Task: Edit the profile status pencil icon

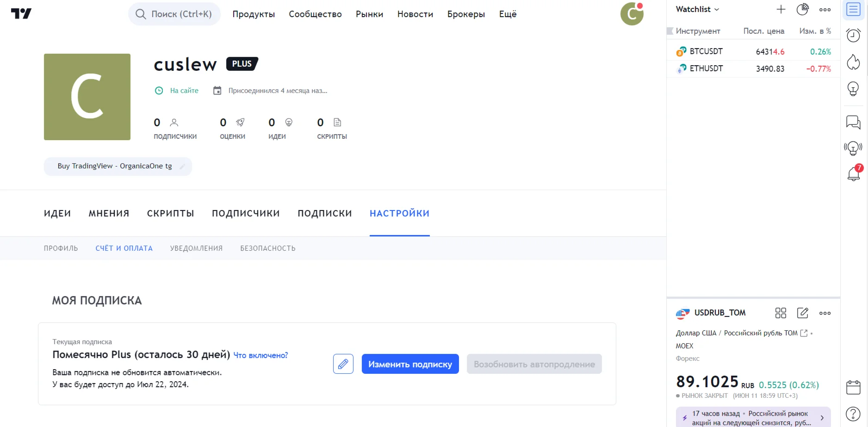Action: click(182, 167)
